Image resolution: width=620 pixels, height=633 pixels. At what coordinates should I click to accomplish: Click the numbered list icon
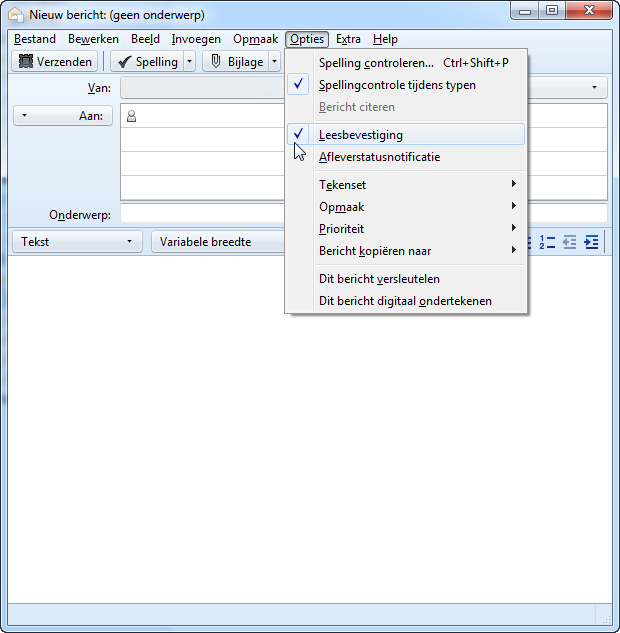point(547,242)
